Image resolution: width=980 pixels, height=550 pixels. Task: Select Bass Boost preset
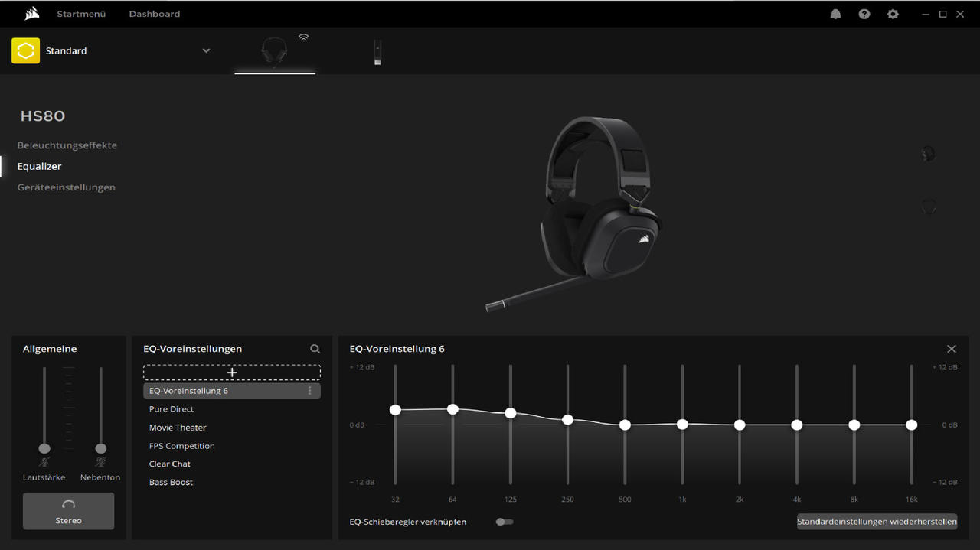(171, 483)
